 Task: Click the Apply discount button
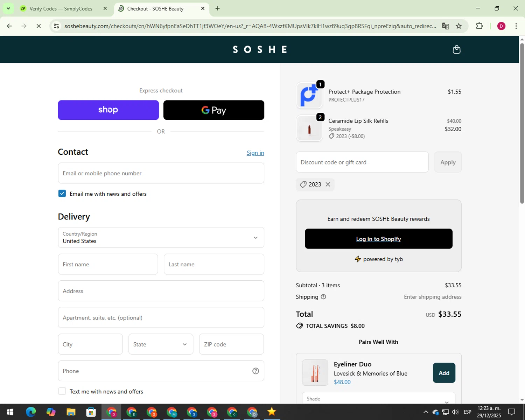pyautogui.click(x=448, y=162)
